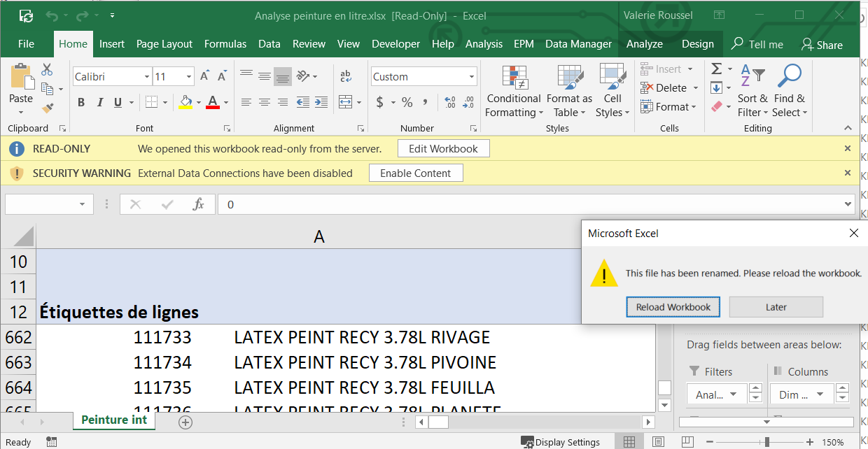
Task: Open Cell Styles gallery
Action: 612,92
